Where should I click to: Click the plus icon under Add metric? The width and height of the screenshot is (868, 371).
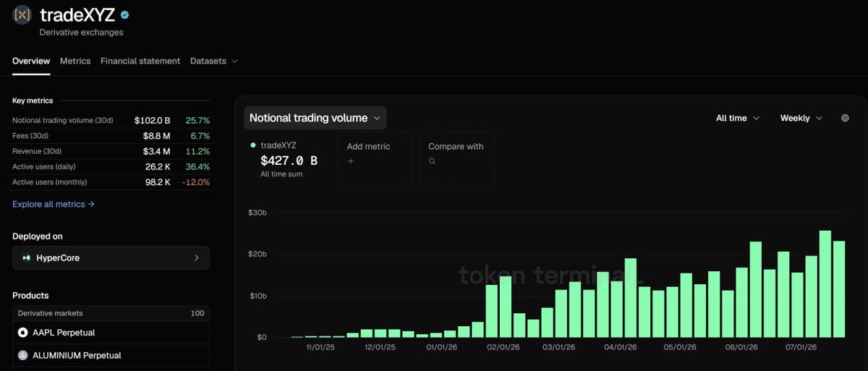click(351, 161)
